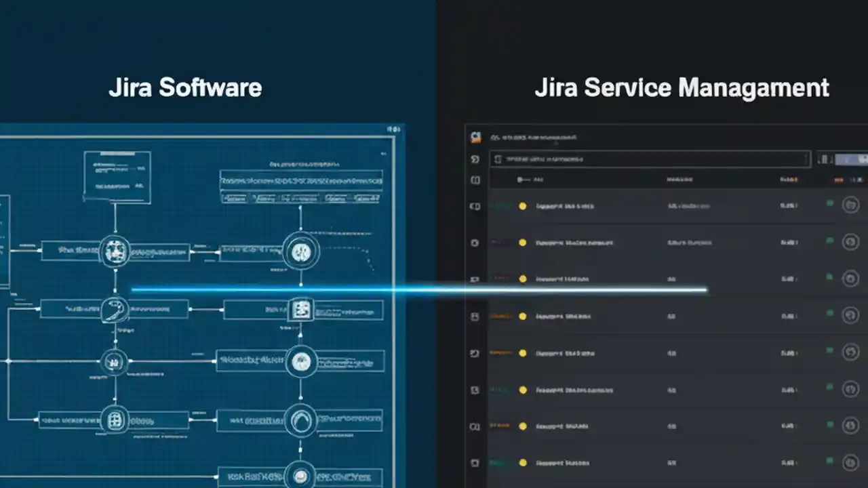868x488 pixels.
Task: Click the filter icon inside the search bar
Action: [499, 159]
